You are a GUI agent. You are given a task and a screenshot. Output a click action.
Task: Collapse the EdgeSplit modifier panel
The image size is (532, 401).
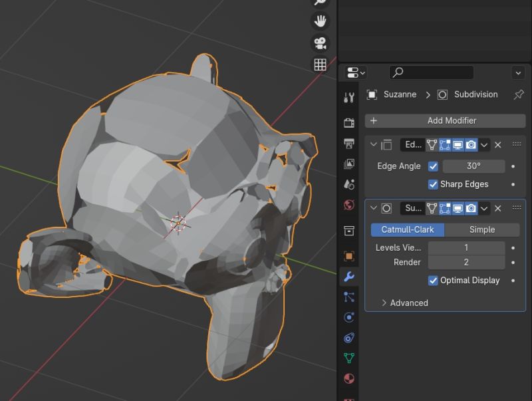pyautogui.click(x=373, y=144)
